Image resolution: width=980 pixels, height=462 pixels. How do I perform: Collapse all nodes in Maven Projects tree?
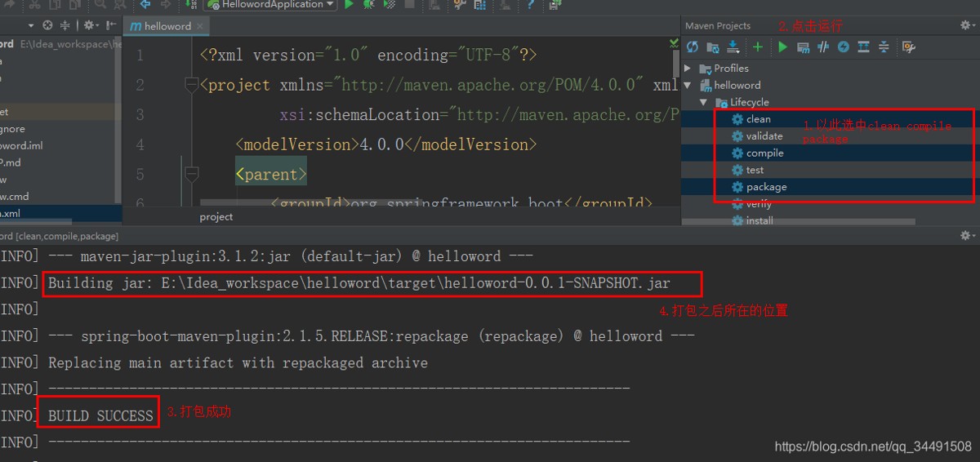click(883, 47)
